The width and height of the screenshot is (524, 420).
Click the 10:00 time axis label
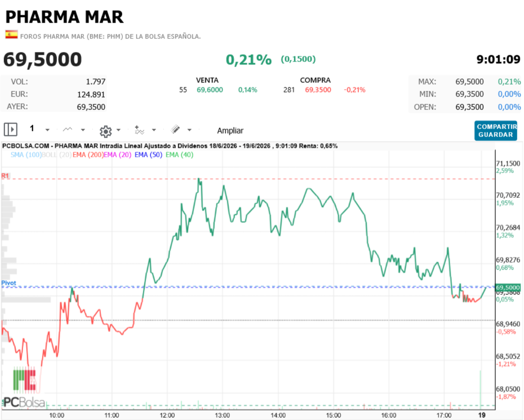[57, 415]
